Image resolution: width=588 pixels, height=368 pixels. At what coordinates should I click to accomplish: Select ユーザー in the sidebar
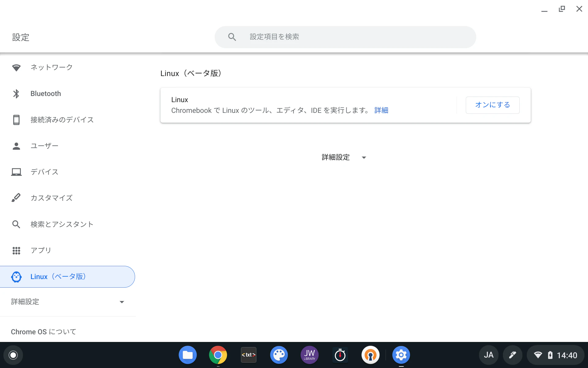point(68,146)
